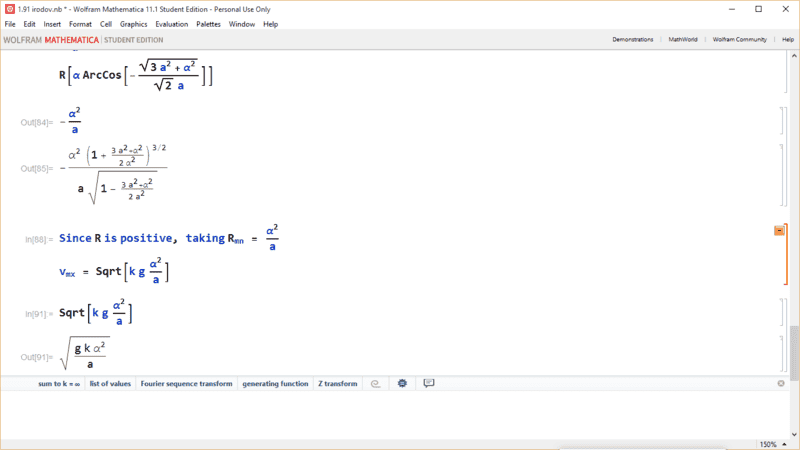Viewport: 800px width, 450px height.
Task: Click the 'Z transform' suggestion
Action: (337, 383)
